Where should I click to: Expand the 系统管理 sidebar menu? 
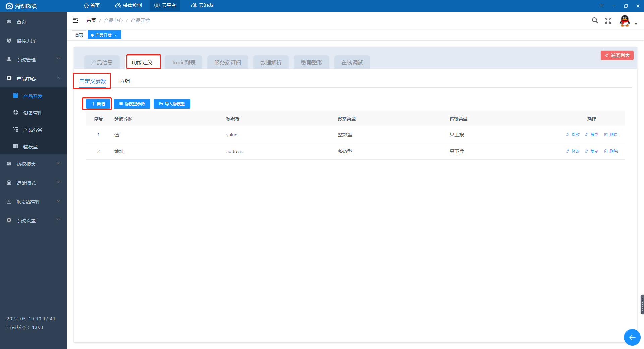(34, 59)
